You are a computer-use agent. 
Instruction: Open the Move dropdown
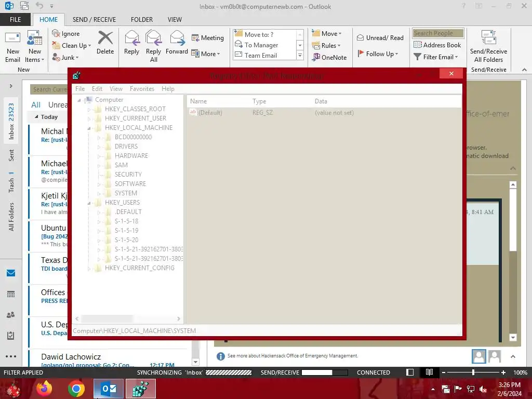tap(327, 34)
